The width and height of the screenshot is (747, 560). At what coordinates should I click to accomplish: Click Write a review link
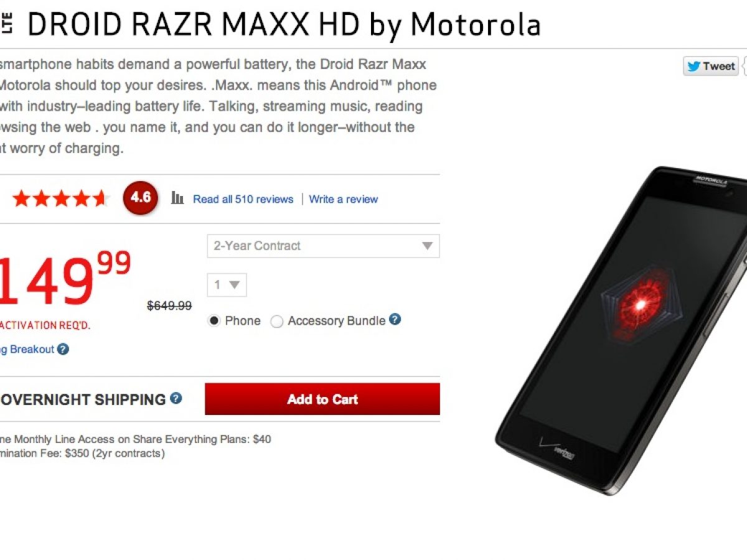(x=344, y=199)
